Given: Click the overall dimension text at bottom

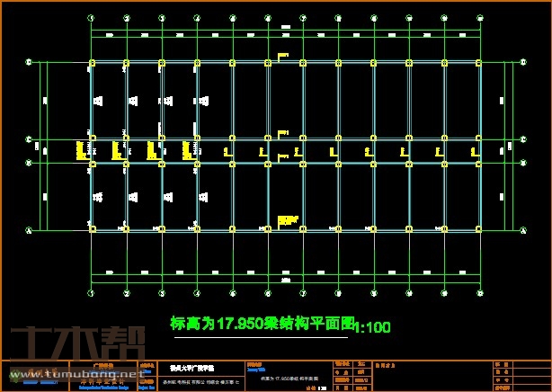Looking at the screenshot, I should coord(285,281).
